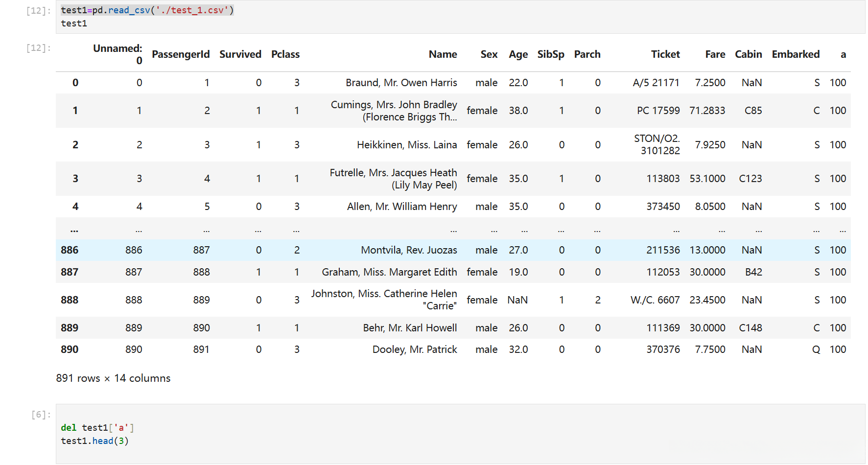
Task: Select name Braund, Mr. Owen Harris
Action: click(401, 83)
